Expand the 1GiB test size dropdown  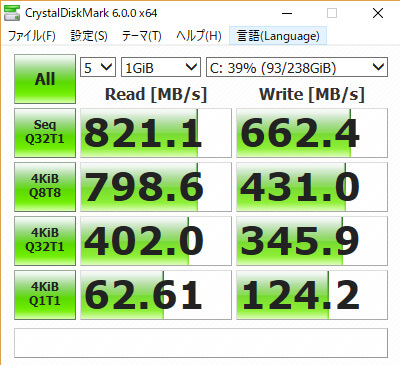click(x=161, y=67)
